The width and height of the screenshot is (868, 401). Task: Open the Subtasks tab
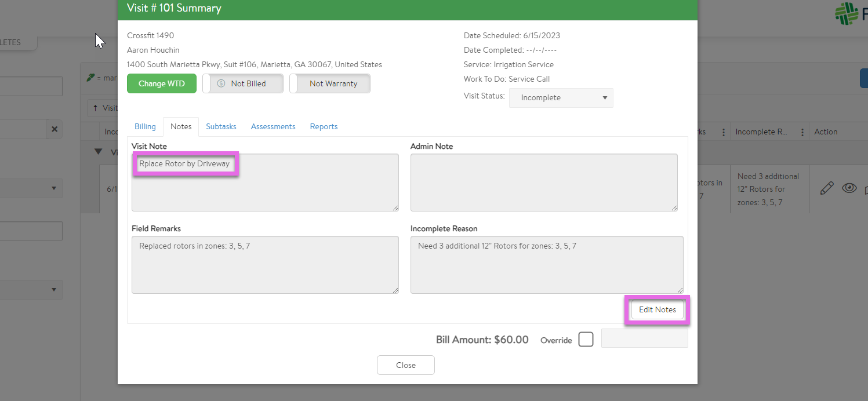click(221, 126)
